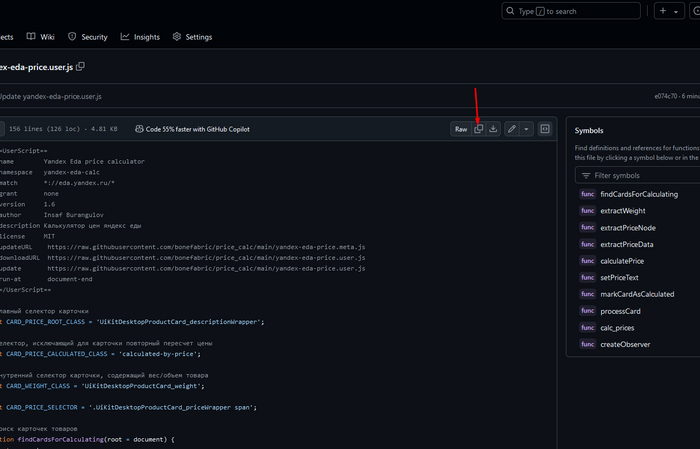Select createObserver in symbols list
The width and height of the screenshot is (700, 449).
tap(624, 344)
